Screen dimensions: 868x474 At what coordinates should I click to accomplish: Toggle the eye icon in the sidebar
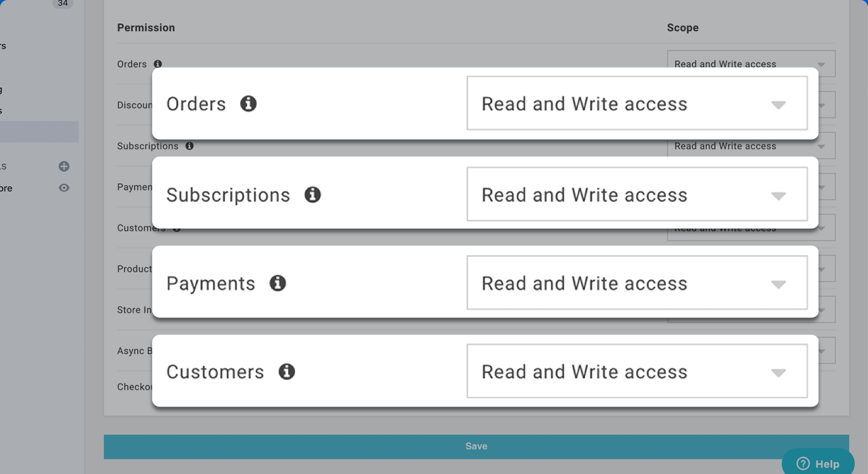pos(64,188)
